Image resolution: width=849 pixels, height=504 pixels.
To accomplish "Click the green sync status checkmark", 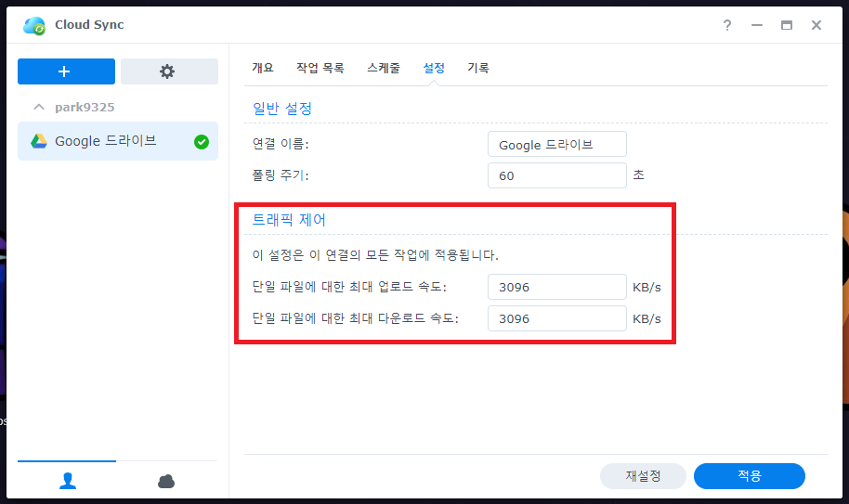I will point(202,142).
